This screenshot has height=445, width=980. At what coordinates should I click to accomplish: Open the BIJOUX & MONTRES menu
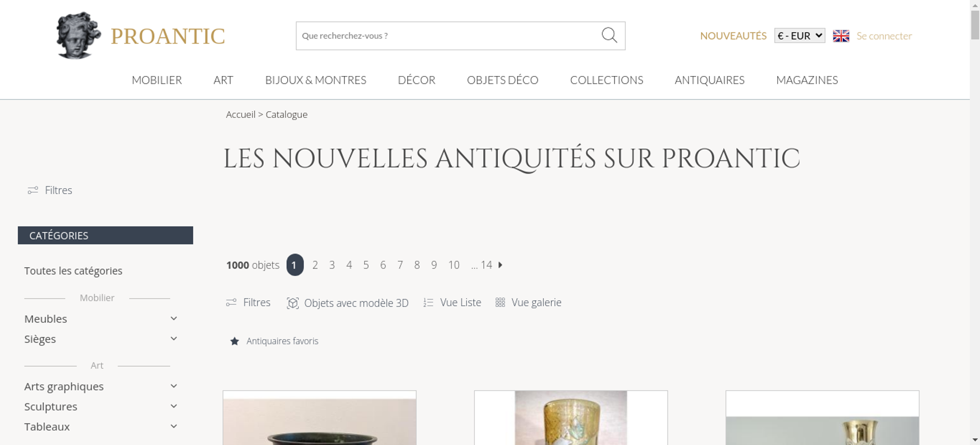coord(316,80)
